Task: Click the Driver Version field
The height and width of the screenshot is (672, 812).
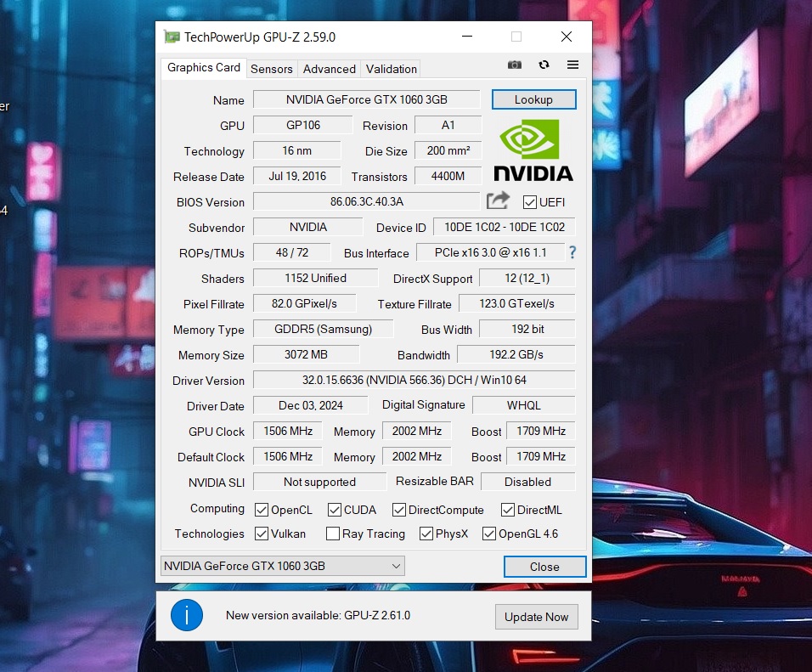Action: [x=414, y=380]
